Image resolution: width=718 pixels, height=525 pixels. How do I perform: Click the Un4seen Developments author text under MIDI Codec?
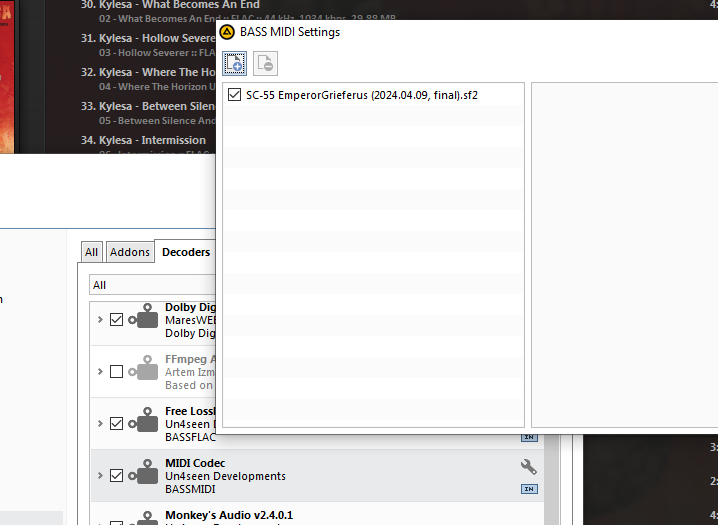coord(225,476)
